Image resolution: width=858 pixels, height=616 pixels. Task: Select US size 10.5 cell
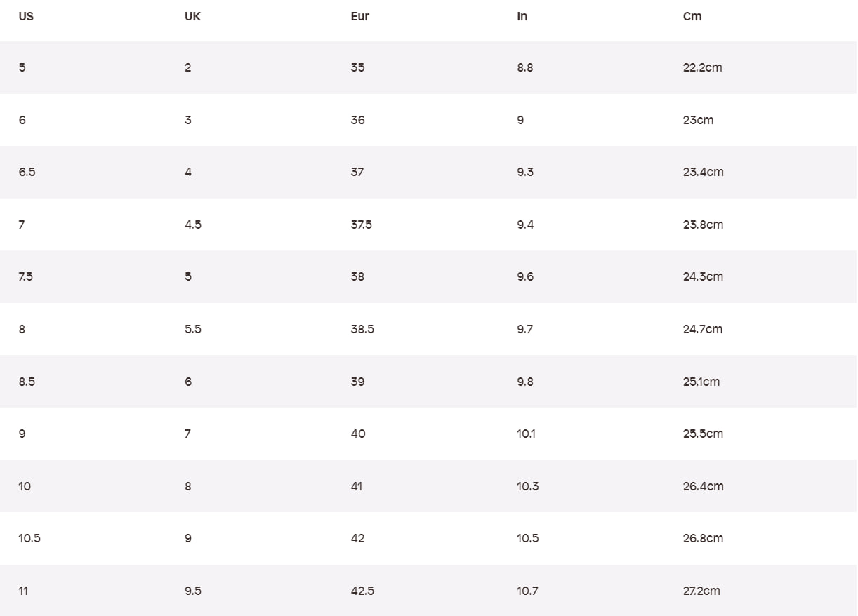29,538
